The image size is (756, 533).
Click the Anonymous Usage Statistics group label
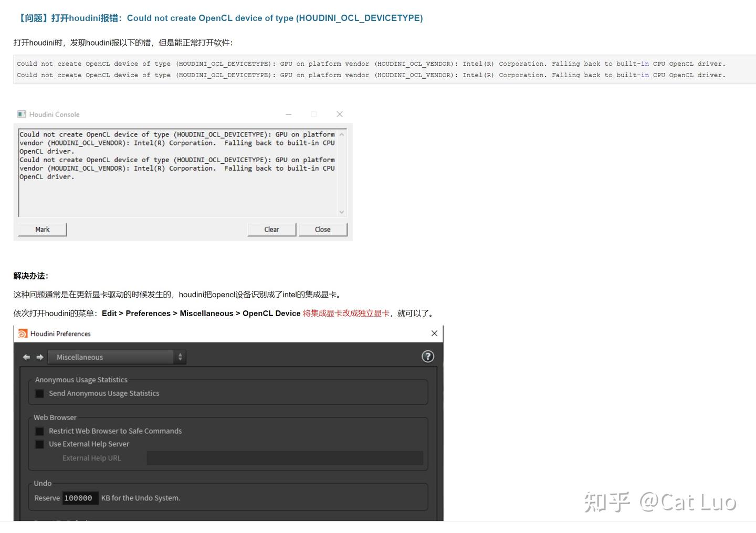[81, 380]
